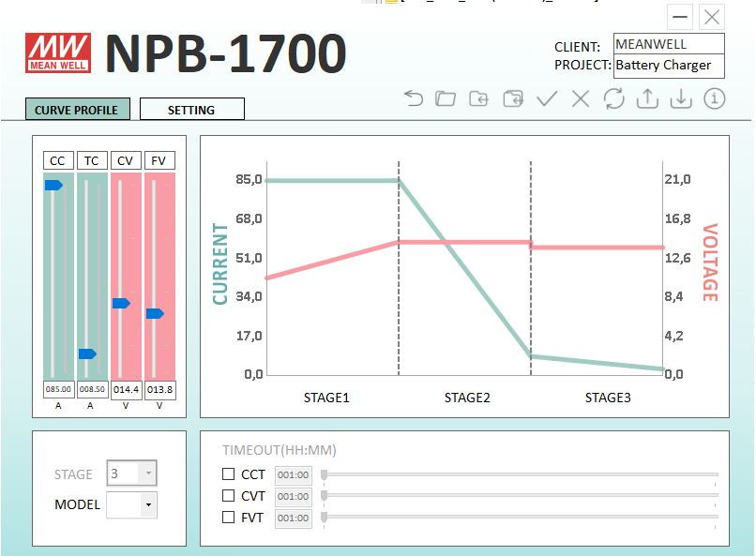Select the CURVE PROFILE tab

point(77,110)
